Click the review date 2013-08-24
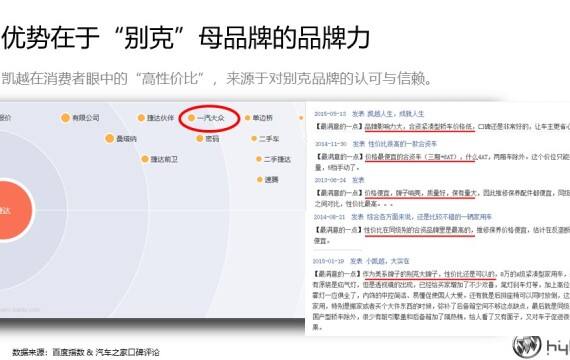 [330, 180]
